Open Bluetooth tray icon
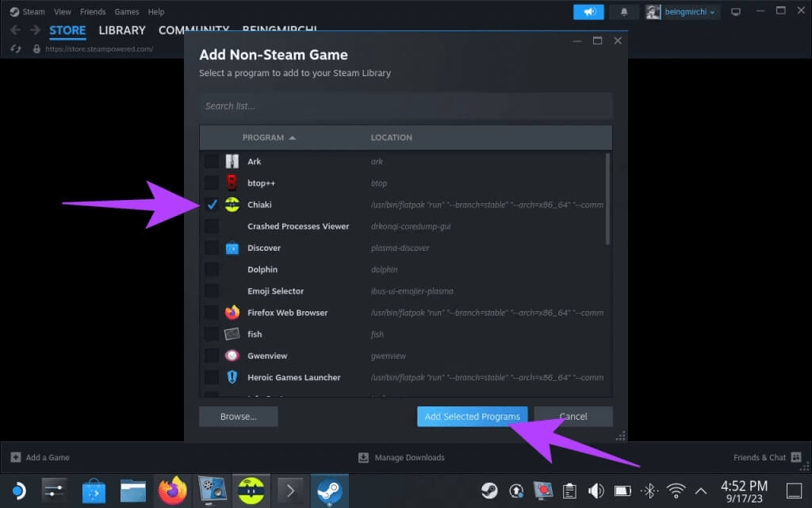The width and height of the screenshot is (812, 508). 649,491
